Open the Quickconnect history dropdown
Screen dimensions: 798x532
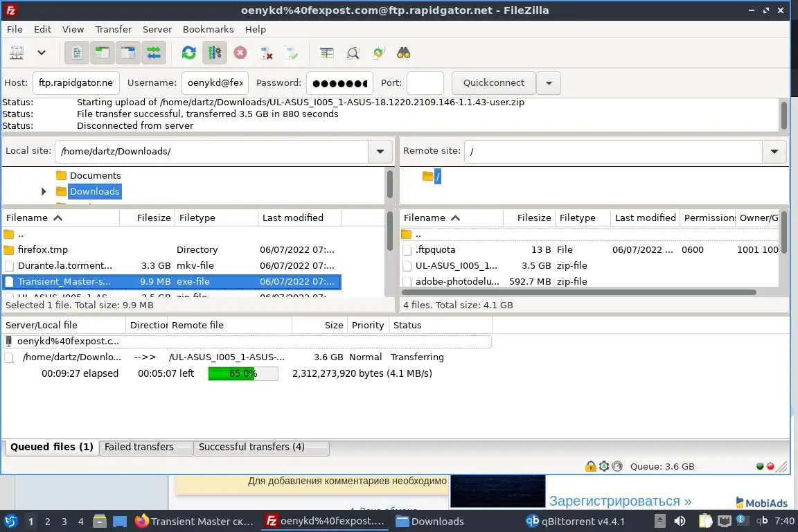click(549, 82)
